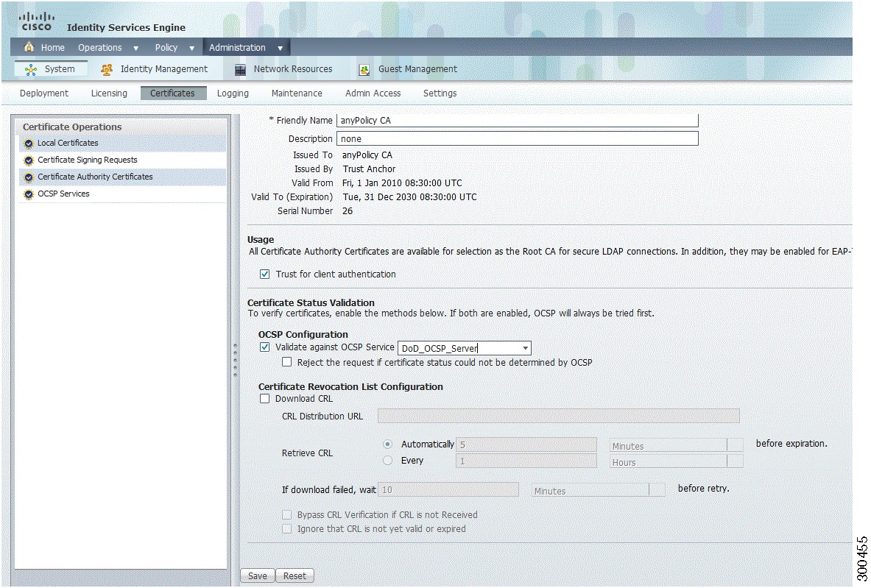Select the Certificates tab
The width and height of the screenshot is (871, 588).
pyautogui.click(x=173, y=93)
